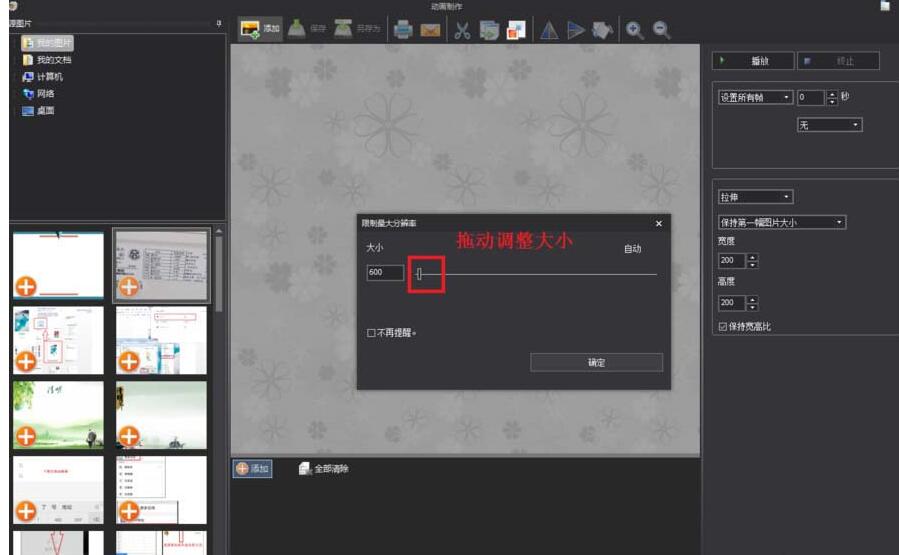Open the 无 transition dropdown

pos(830,125)
